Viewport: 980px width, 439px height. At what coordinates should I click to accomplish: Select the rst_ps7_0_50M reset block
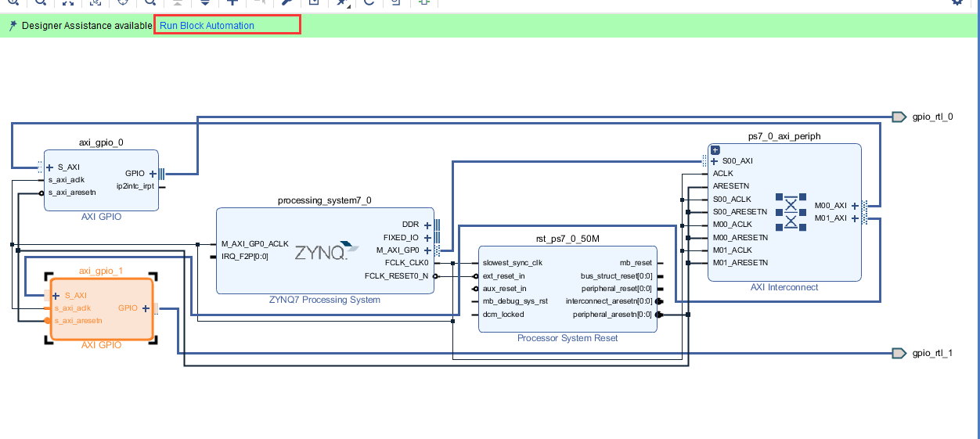567,288
